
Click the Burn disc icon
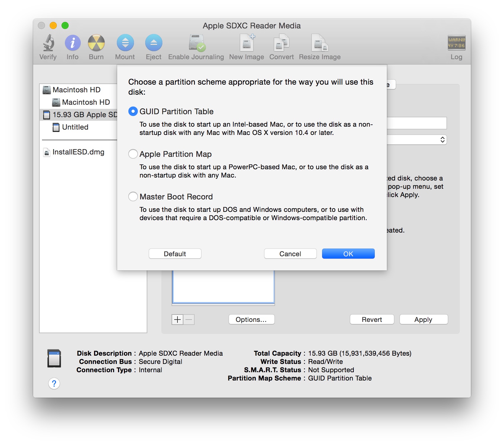[x=96, y=43]
